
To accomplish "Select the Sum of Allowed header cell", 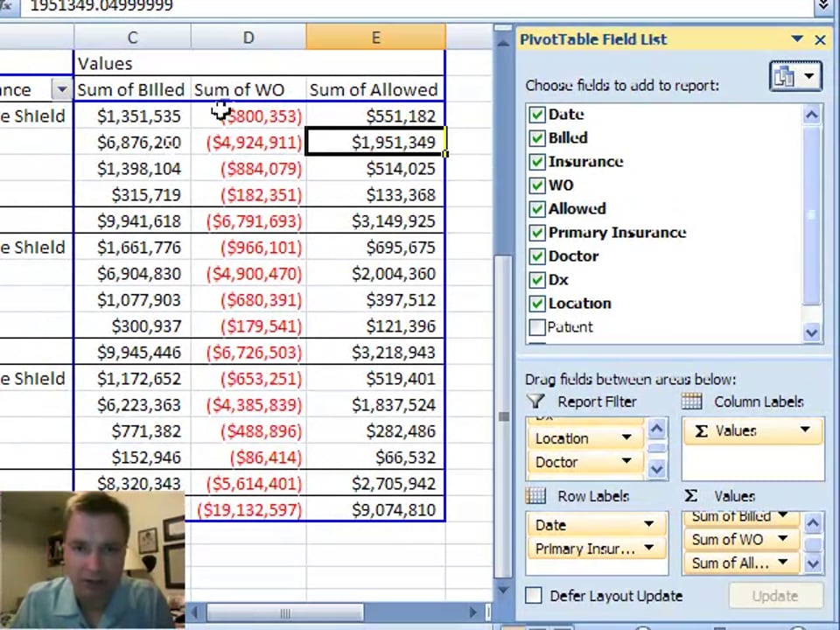I will pos(375,89).
